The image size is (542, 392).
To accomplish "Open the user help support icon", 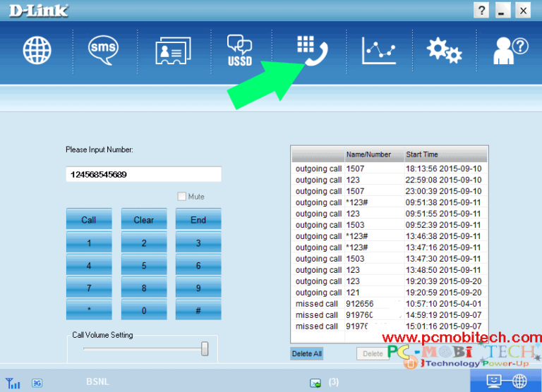I will click(510, 51).
